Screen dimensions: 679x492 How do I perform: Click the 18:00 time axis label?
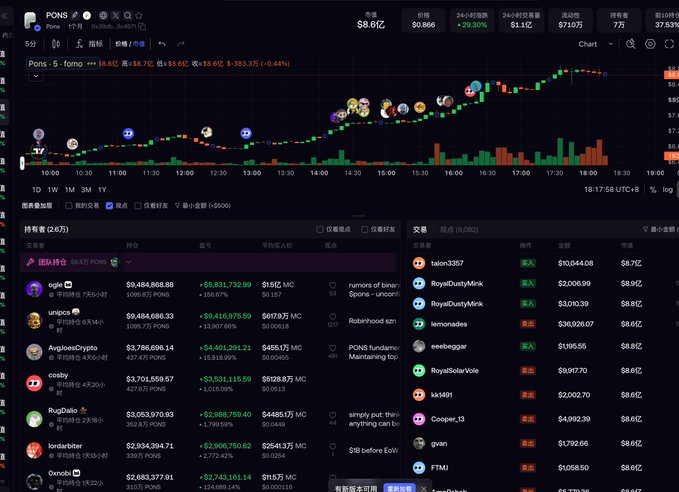coord(588,173)
